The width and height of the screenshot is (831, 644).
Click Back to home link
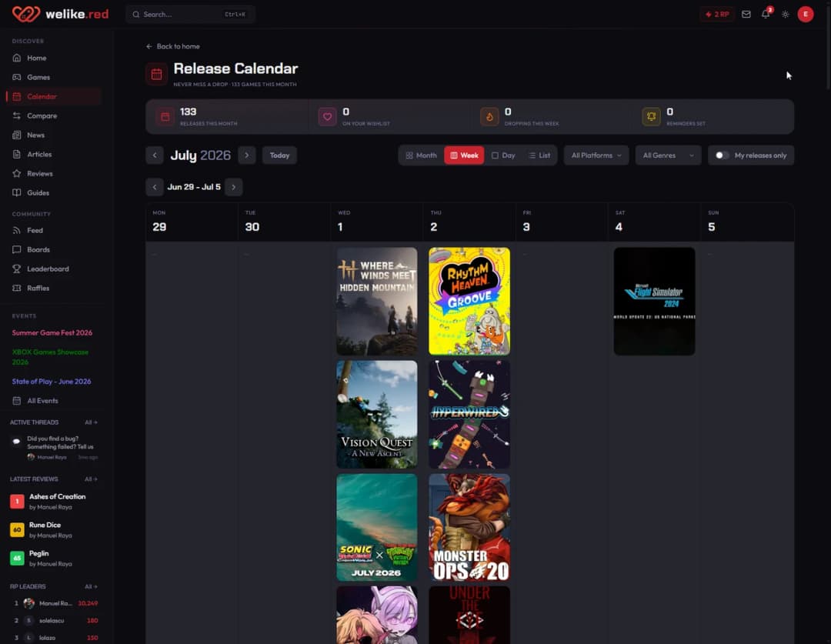pos(173,46)
